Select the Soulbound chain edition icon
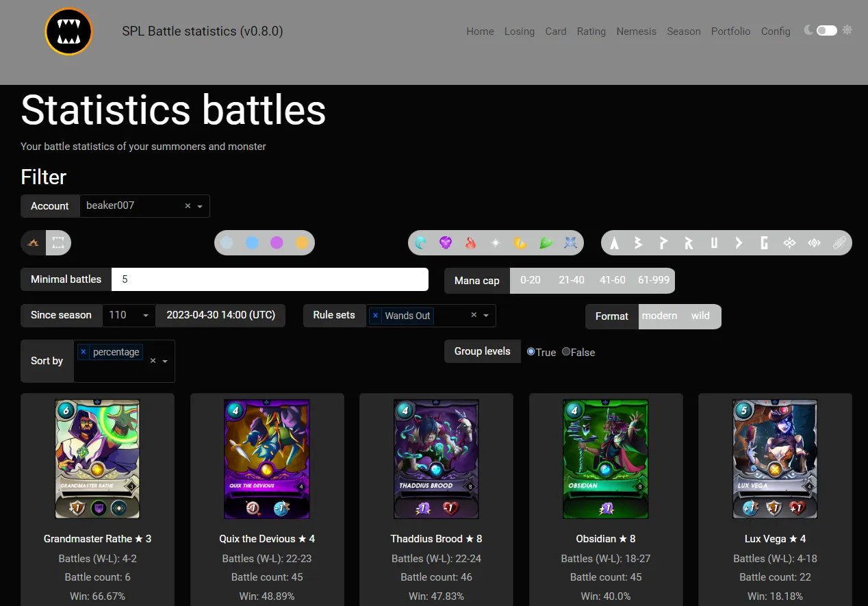The image size is (868, 606). 839,243
